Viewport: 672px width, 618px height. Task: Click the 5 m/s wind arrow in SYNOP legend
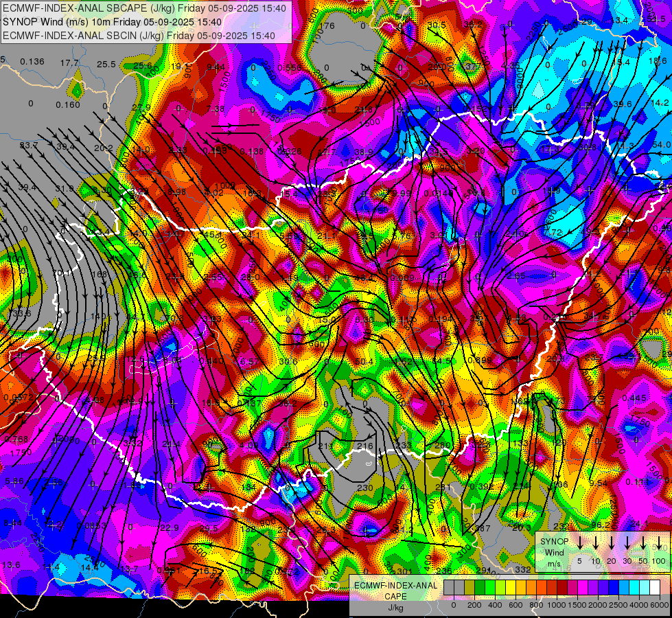[x=579, y=542]
